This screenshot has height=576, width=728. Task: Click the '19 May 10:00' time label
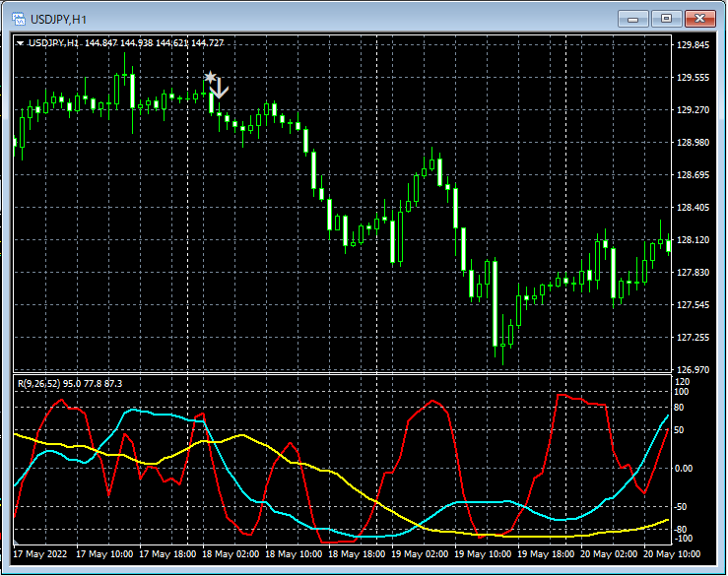point(483,554)
